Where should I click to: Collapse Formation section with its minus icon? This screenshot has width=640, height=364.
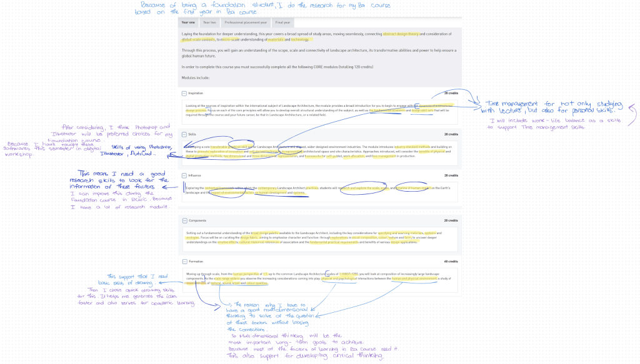tap(184, 262)
